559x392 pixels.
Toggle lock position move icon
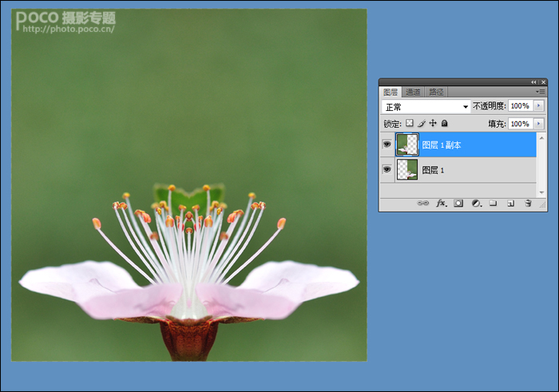(433, 123)
